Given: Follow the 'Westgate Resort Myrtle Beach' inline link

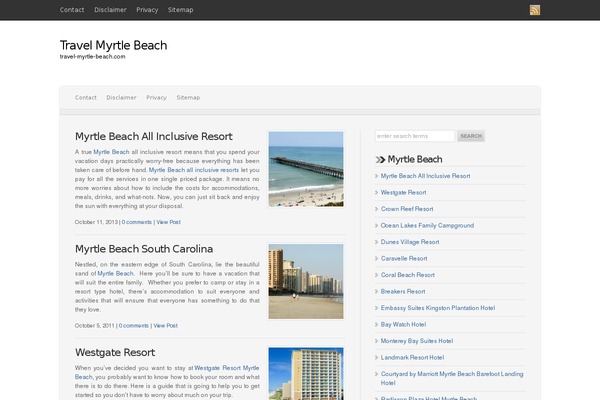Looking at the screenshot, I should pos(227,368).
